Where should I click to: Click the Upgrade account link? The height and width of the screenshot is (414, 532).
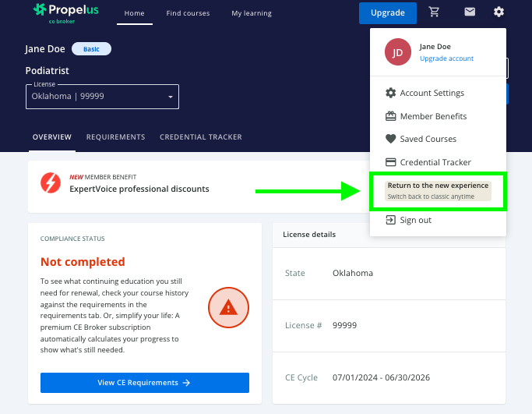tap(446, 58)
